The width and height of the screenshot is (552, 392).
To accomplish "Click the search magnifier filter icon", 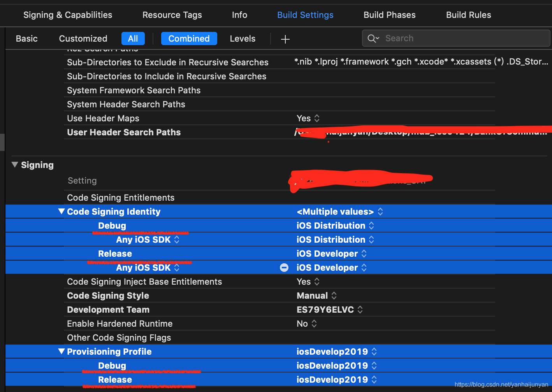I will click(373, 38).
